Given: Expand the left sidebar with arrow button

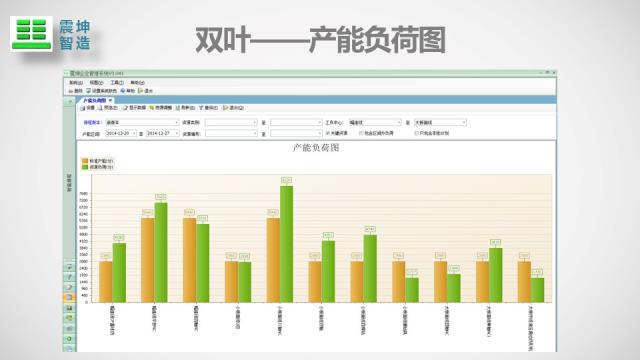Looking at the screenshot, I should point(69,101).
